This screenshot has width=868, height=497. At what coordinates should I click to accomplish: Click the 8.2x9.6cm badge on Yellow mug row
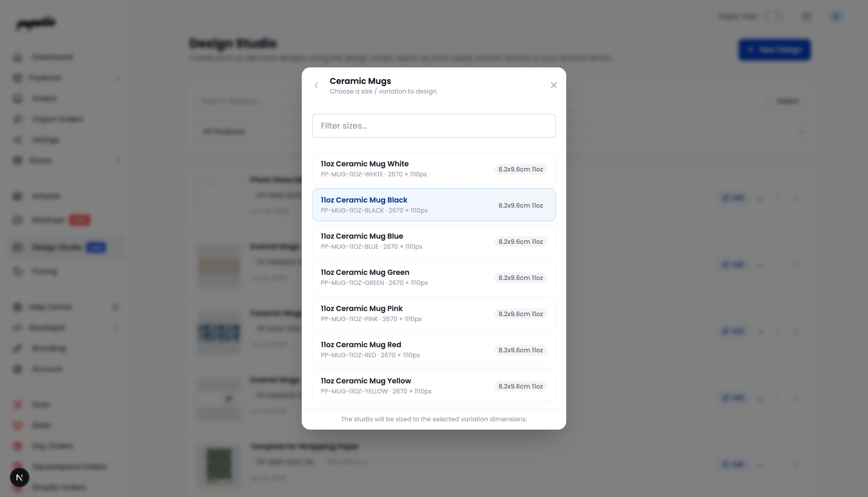coord(520,386)
